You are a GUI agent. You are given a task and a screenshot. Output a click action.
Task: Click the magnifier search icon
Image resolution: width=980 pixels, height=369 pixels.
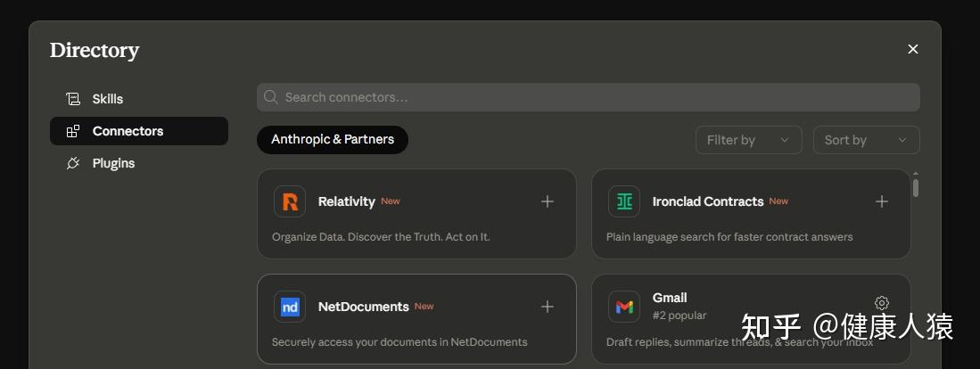[x=270, y=97]
